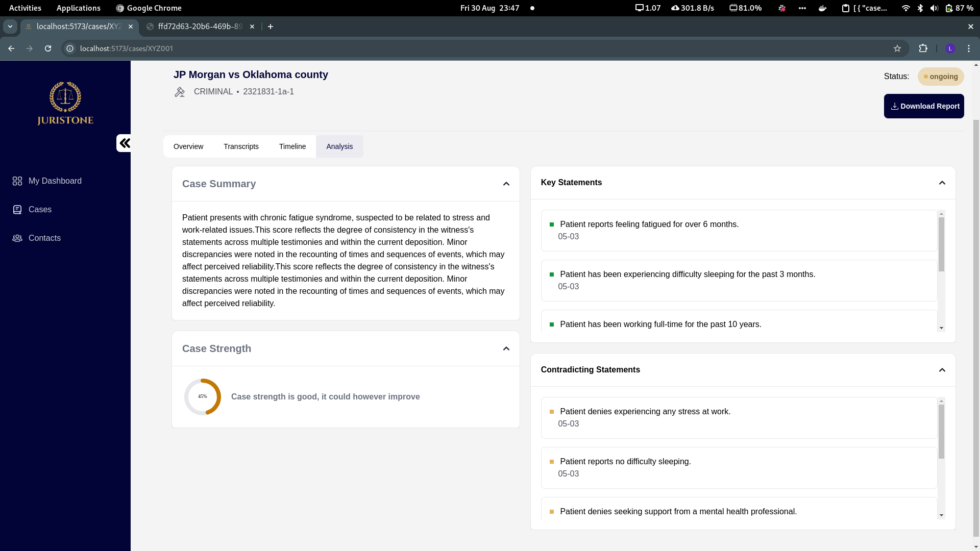Click the Timeline tab
This screenshot has height=551, width=980.
(292, 146)
